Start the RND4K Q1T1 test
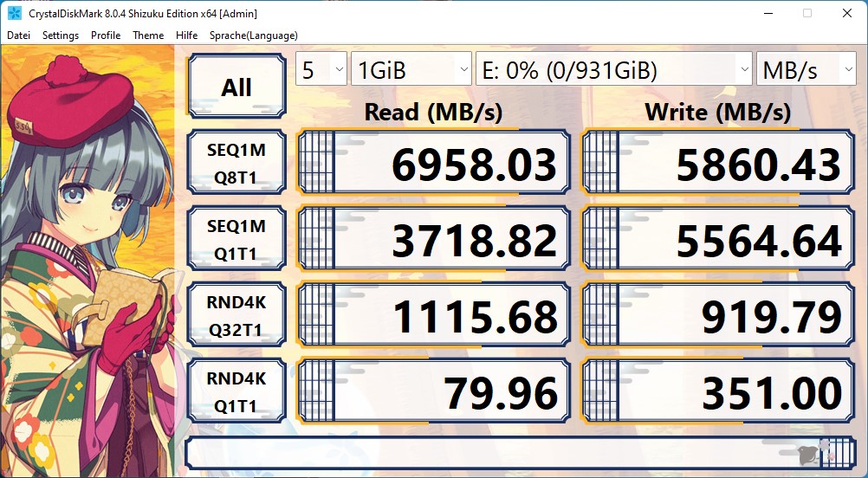This screenshot has height=478, width=868. pos(236,391)
